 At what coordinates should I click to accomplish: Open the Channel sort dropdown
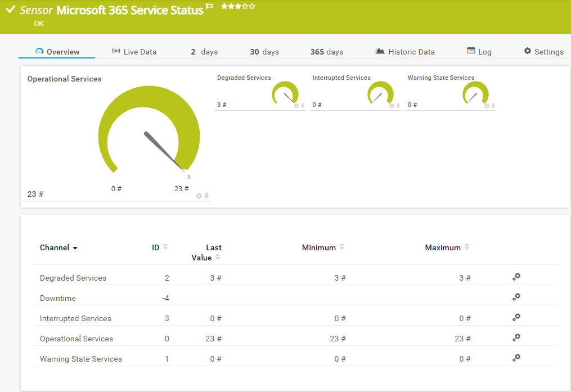click(75, 247)
